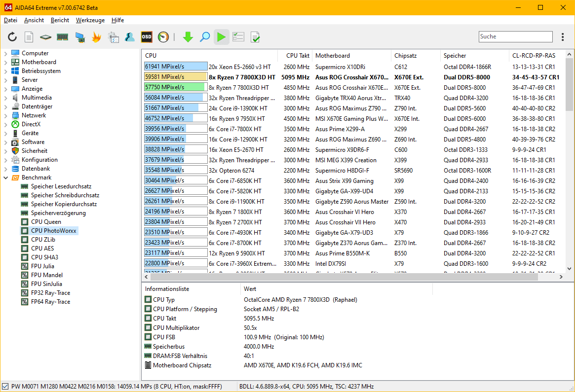
Task: Open the Datei menu
Action: (11, 20)
